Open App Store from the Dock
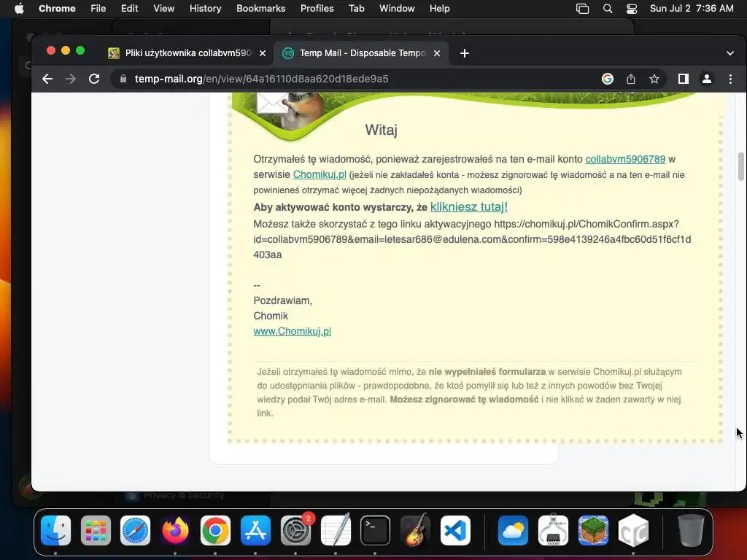 [256, 531]
